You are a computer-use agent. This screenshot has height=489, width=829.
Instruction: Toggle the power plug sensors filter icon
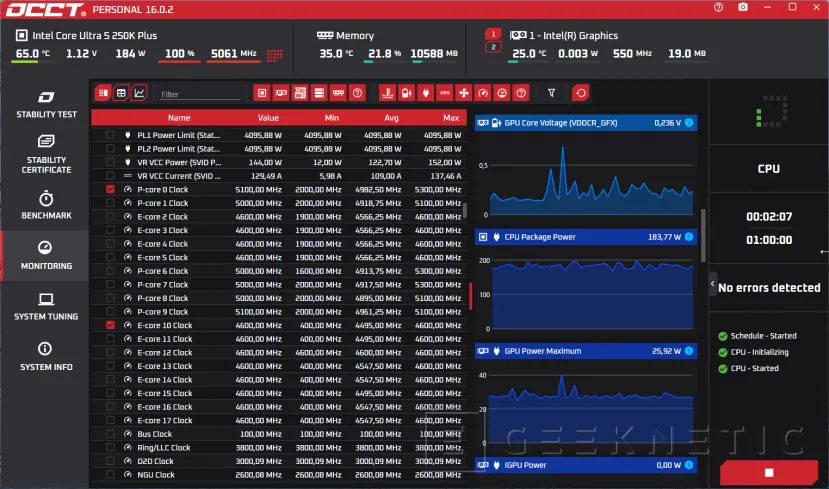[425, 93]
